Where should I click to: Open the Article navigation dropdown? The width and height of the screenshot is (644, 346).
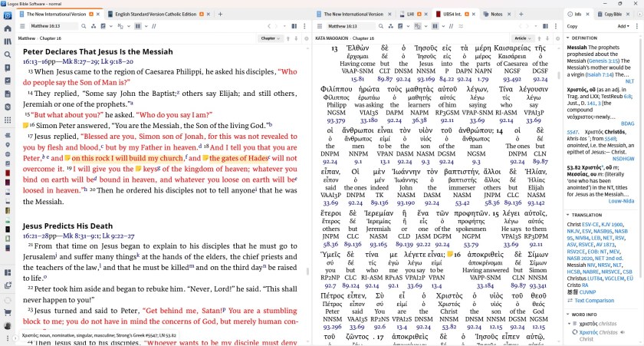click(523, 38)
